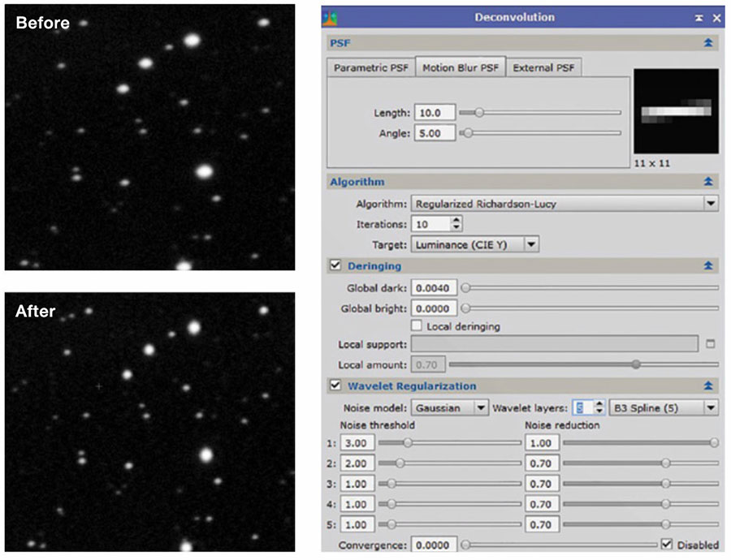Collapse the Algorithm section
Viewport: 731px width, 560px height.
pyautogui.click(x=709, y=183)
